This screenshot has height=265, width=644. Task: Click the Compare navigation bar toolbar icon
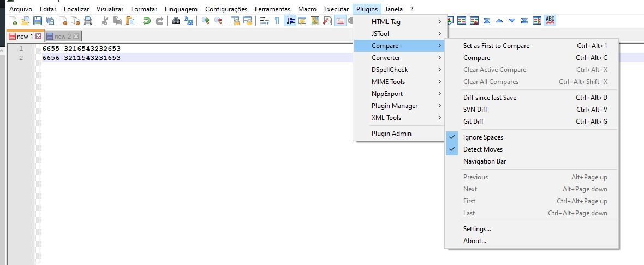pyautogui.click(x=537, y=21)
